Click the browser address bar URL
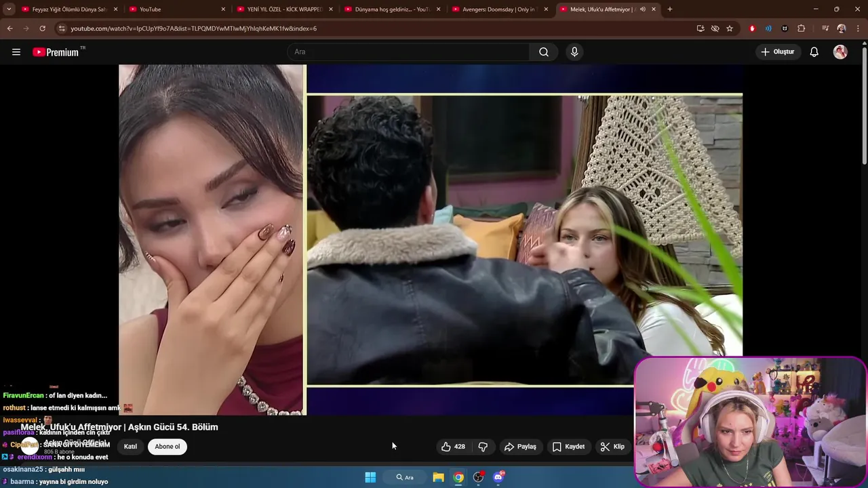Image resolution: width=868 pixels, height=488 pixels. point(193,28)
